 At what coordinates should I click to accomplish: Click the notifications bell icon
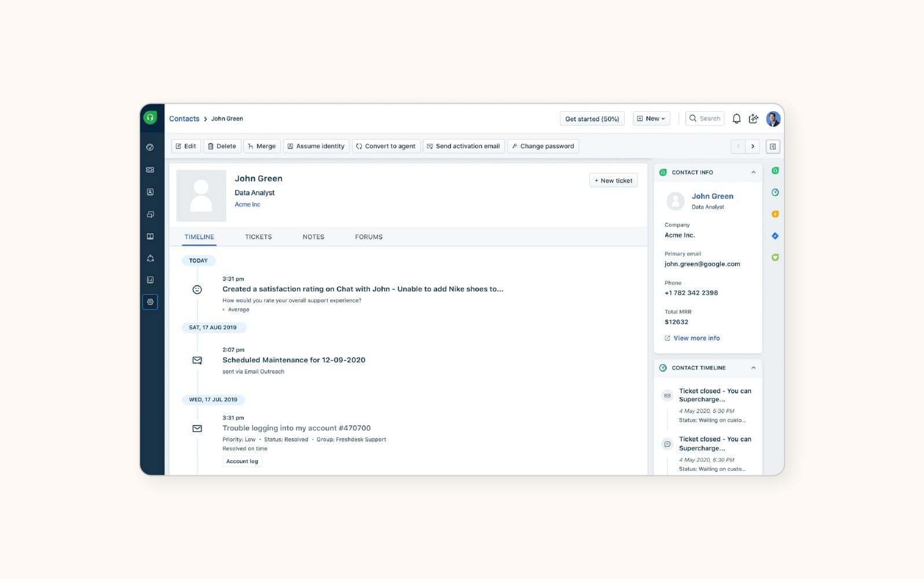point(736,119)
